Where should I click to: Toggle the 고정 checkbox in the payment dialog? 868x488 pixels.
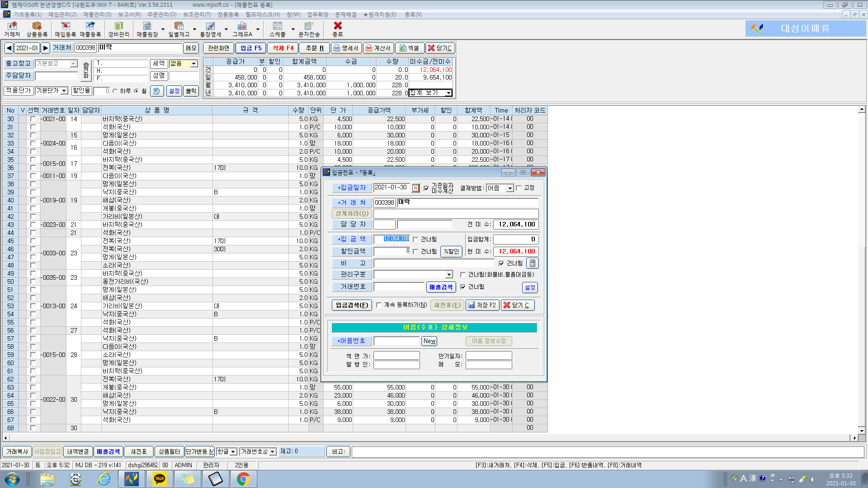coord(519,188)
